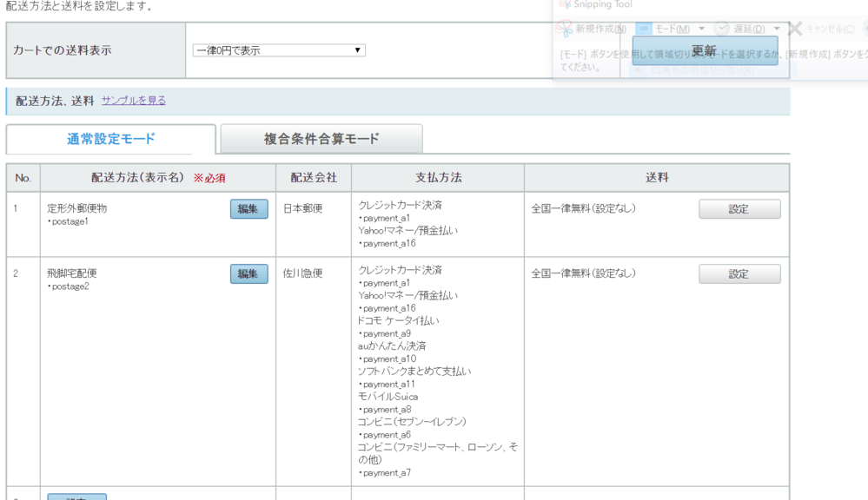Screen dimensions: 868x500
Task: Open the サンプルを見る sample link
Action: [134, 101]
